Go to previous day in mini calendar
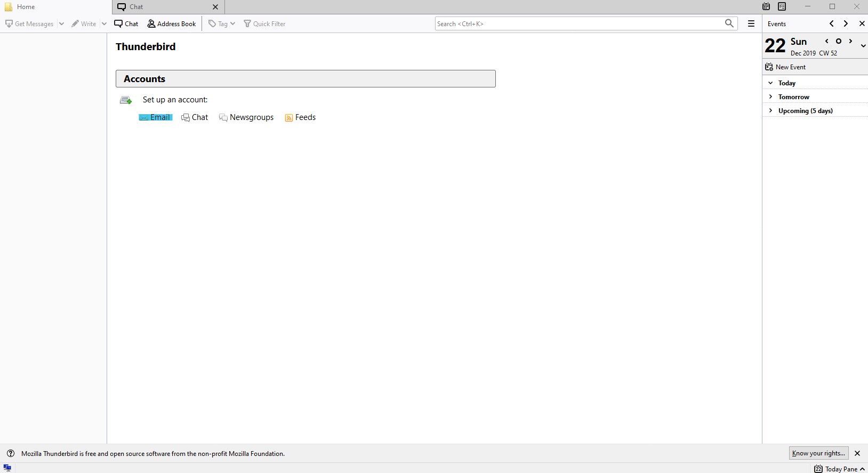This screenshot has height=473, width=868. coord(826,41)
